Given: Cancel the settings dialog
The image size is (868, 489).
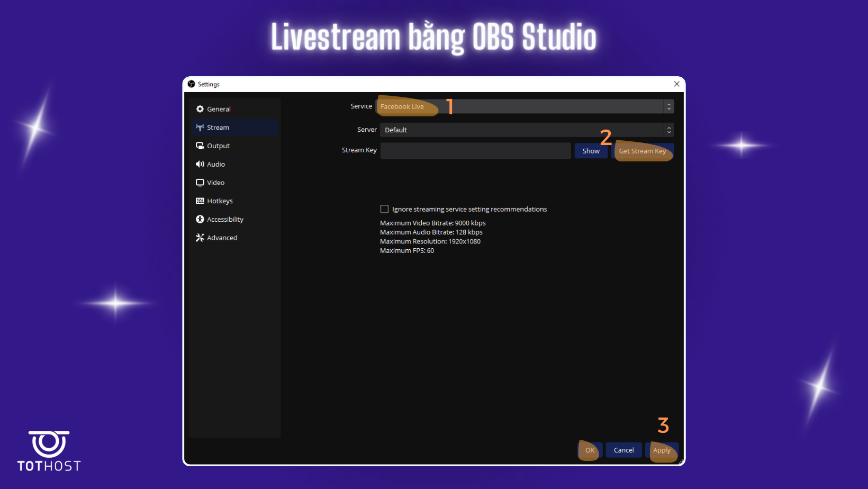Looking at the screenshot, I should (x=623, y=450).
